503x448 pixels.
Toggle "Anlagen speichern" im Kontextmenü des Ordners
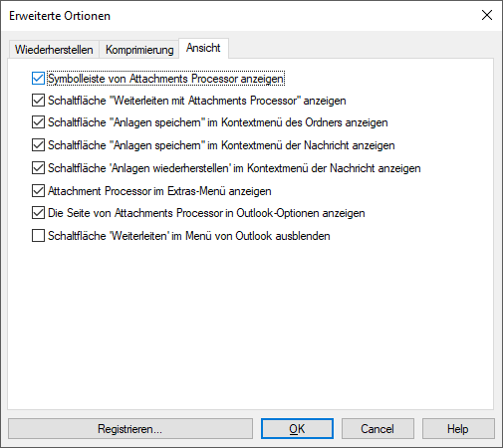tap(38, 122)
